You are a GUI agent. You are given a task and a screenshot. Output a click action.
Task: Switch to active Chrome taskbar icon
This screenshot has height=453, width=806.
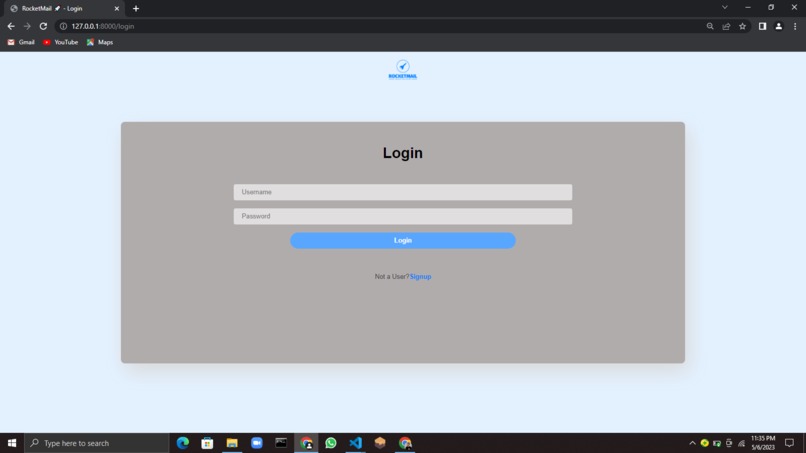pos(306,443)
